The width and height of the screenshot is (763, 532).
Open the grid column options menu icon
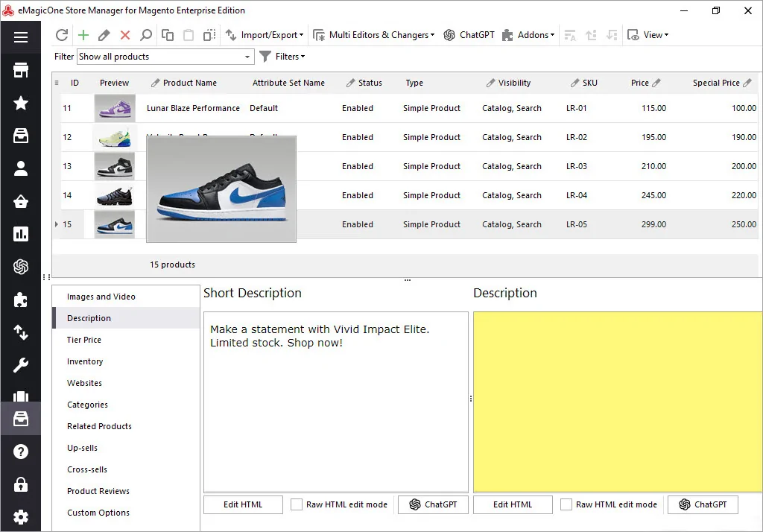(x=57, y=83)
